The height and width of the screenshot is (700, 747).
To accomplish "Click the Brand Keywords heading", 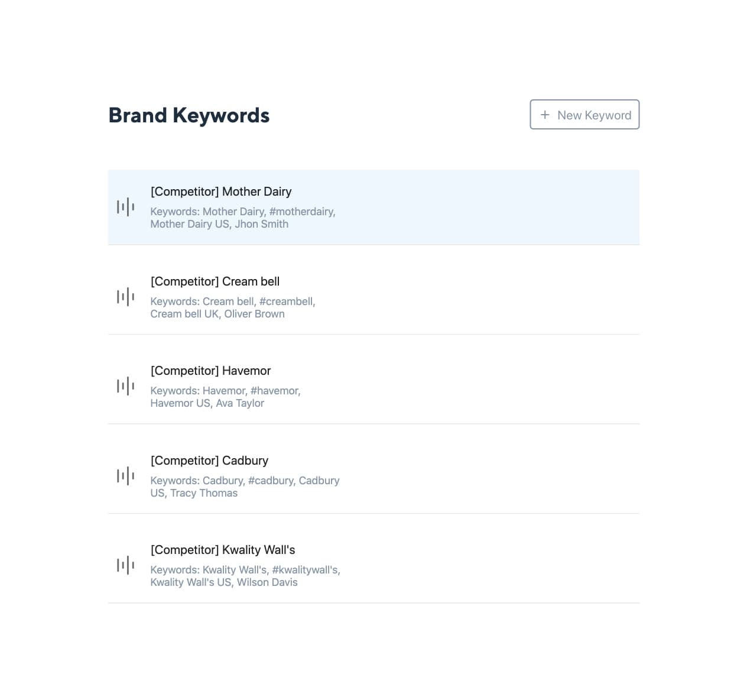I will pyautogui.click(x=189, y=115).
